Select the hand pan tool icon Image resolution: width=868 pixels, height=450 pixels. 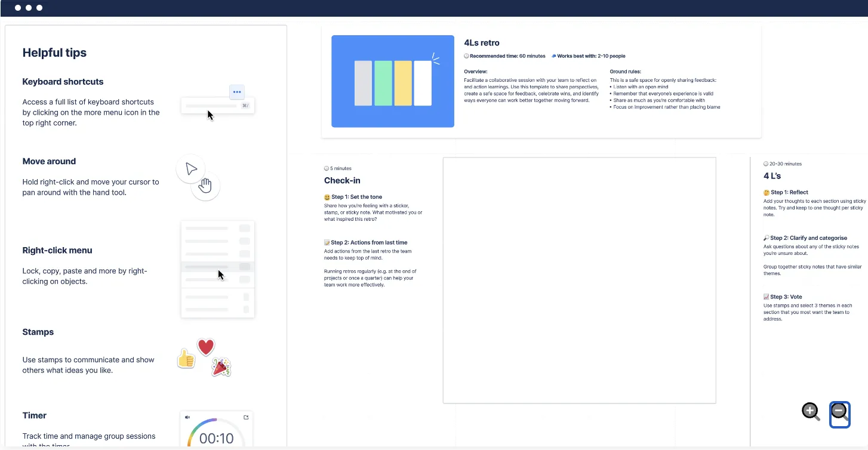point(205,186)
